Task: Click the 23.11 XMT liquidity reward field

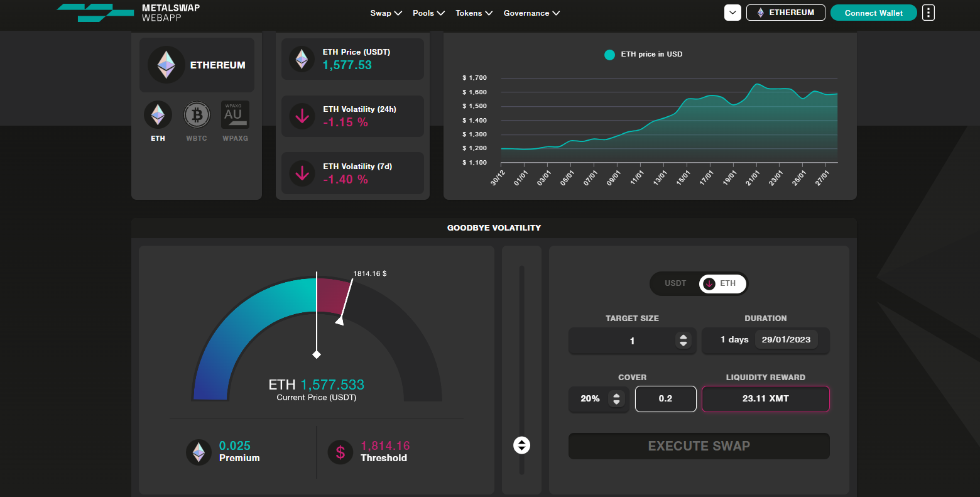Action: pyautogui.click(x=766, y=399)
